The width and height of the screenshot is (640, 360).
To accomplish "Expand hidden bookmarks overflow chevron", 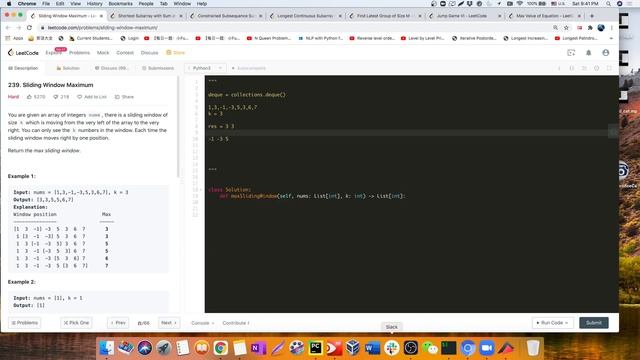I will [x=611, y=38].
